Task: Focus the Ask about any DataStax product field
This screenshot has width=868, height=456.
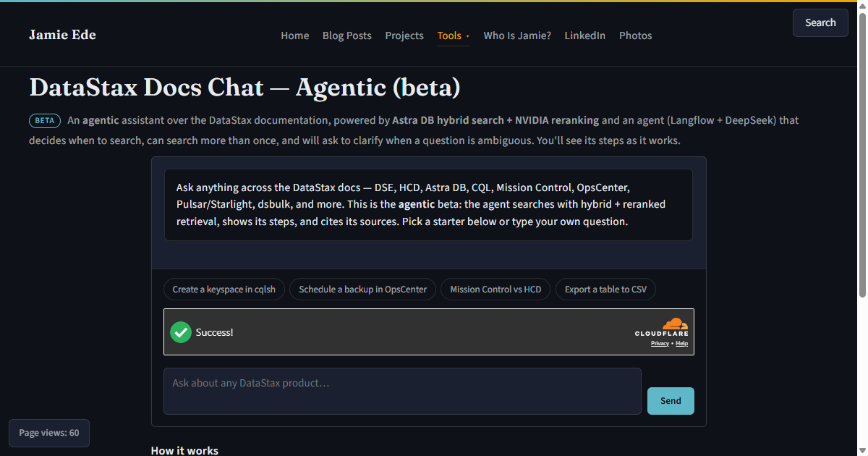Action: coord(402,391)
